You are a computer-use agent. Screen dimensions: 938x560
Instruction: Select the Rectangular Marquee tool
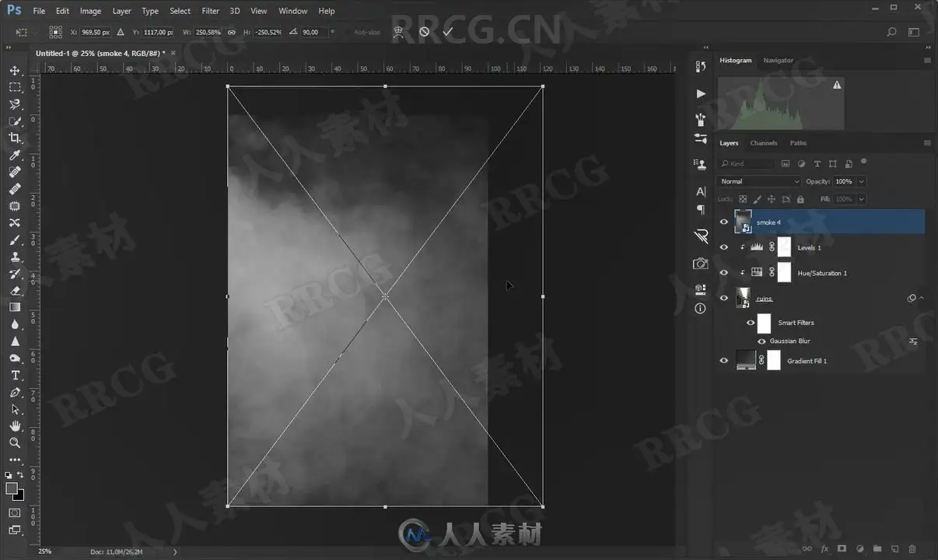15,87
